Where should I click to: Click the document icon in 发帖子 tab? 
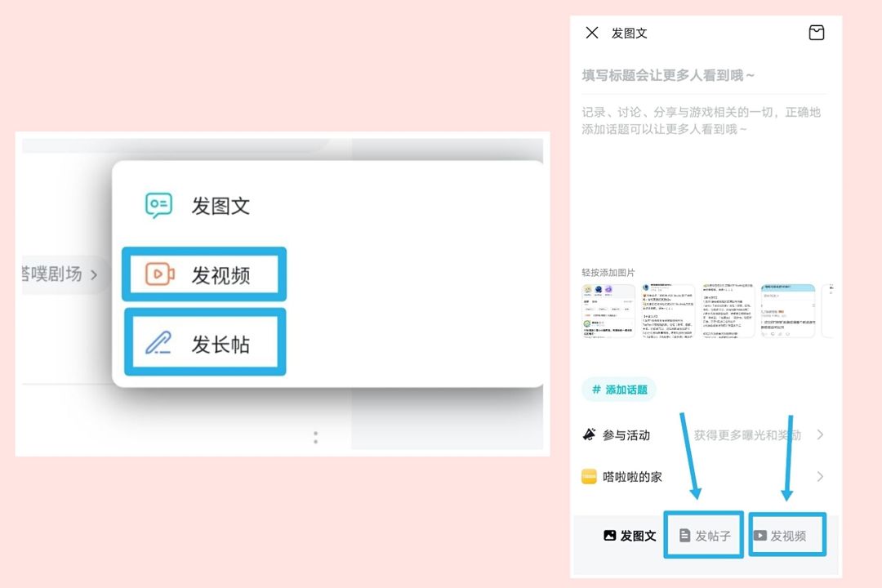[x=684, y=535]
